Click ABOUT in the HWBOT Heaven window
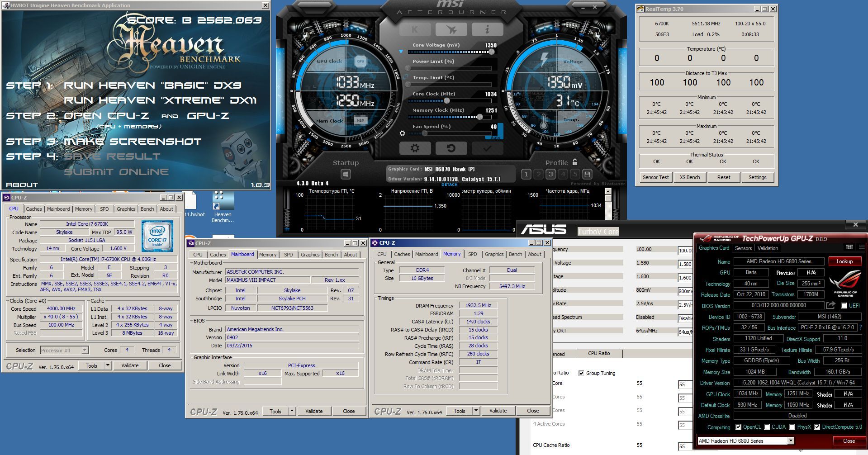The width and height of the screenshot is (868, 455). (x=22, y=185)
